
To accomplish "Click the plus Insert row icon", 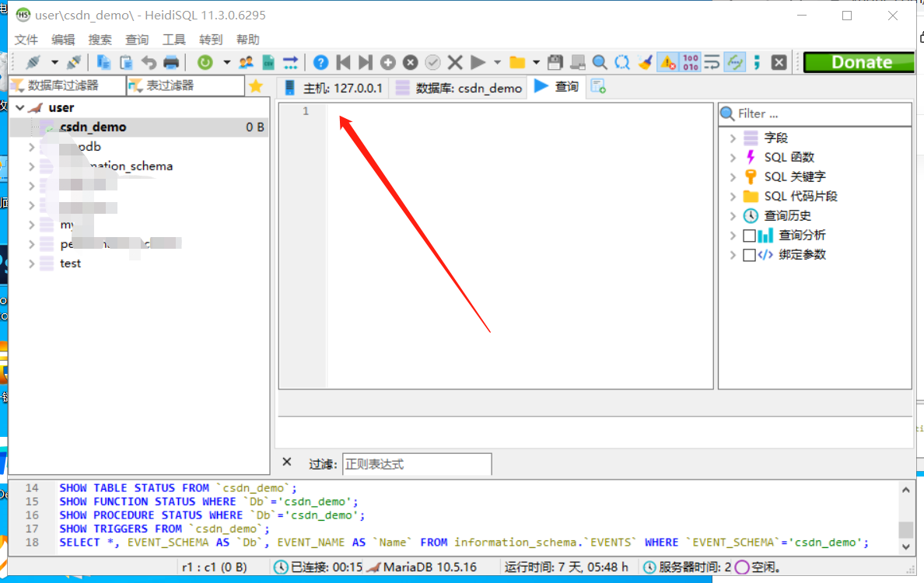I will pyautogui.click(x=388, y=62).
